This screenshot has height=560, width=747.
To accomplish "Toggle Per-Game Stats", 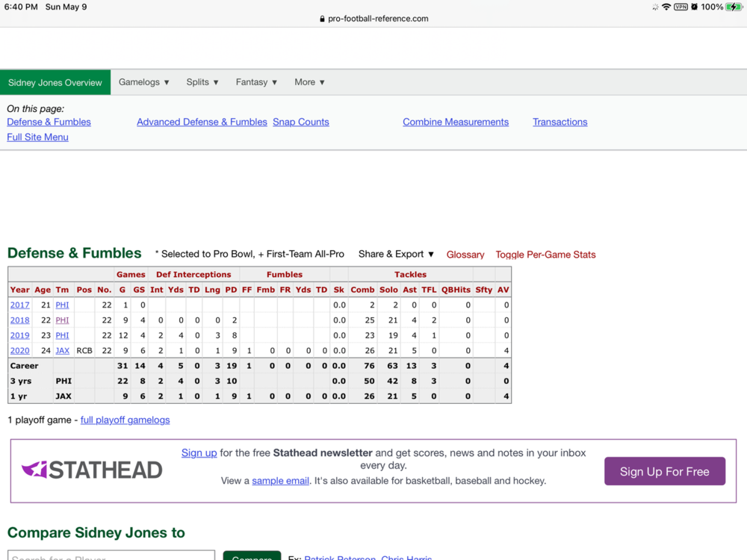I will pyautogui.click(x=545, y=255).
